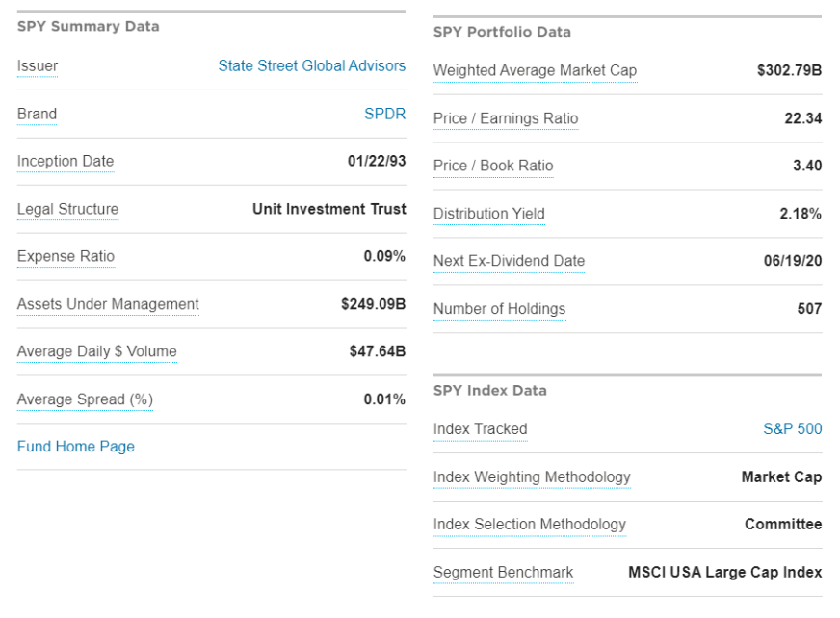This screenshot has height=618, width=840.
Task: Click the SPDR brand link
Action: (x=384, y=114)
